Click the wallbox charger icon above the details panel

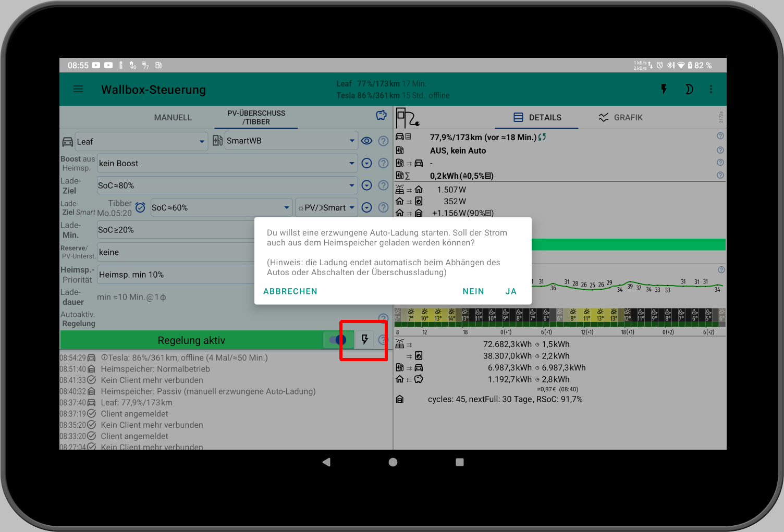coord(407,118)
